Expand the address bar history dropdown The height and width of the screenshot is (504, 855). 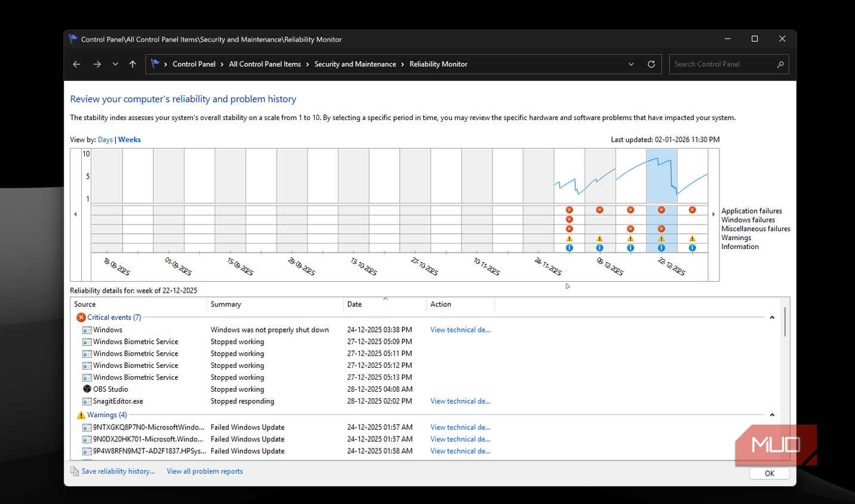click(631, 64)
